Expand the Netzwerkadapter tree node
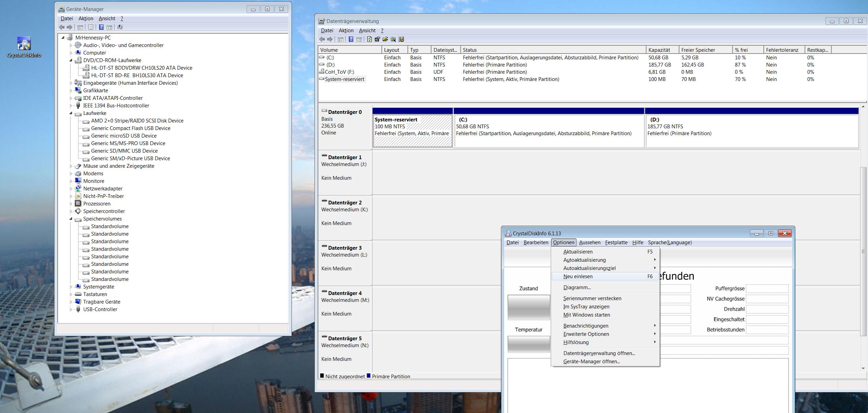The height and width of the screenshot is (413, 868). click(71, 189)
